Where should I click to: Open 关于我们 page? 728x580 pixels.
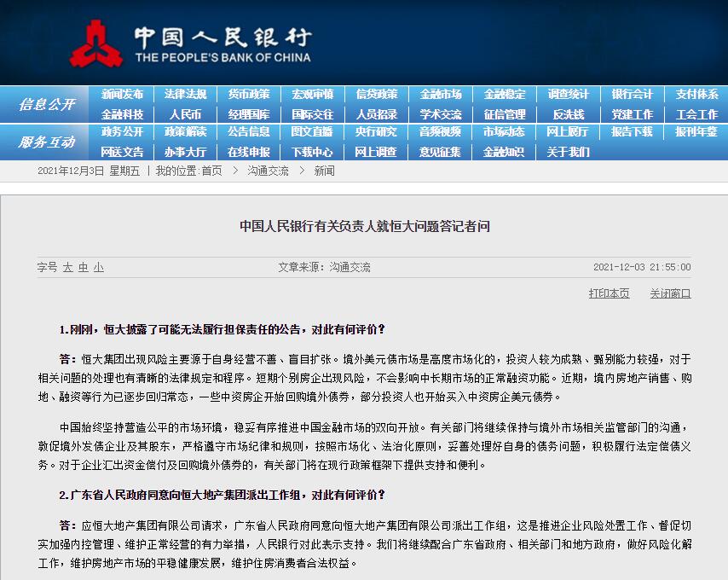click(x=568, y=152)
